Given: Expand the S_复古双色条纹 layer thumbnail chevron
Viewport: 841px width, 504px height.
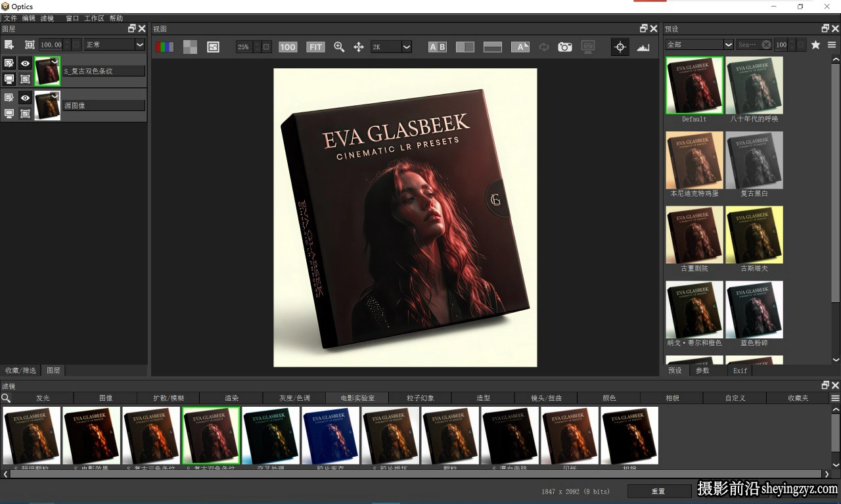Looking at the screenshot, I should click(55, 61).
